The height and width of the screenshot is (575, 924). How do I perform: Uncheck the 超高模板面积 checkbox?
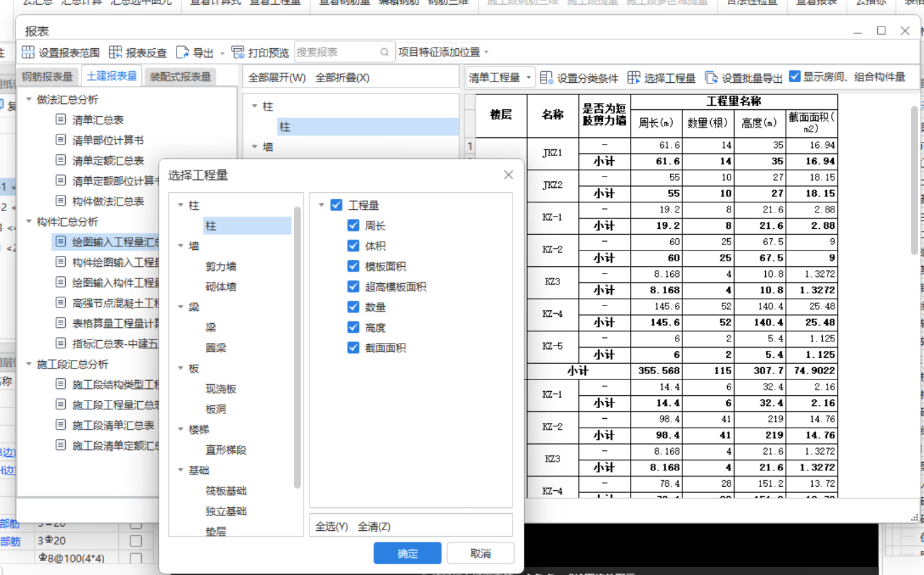(353, 286)
